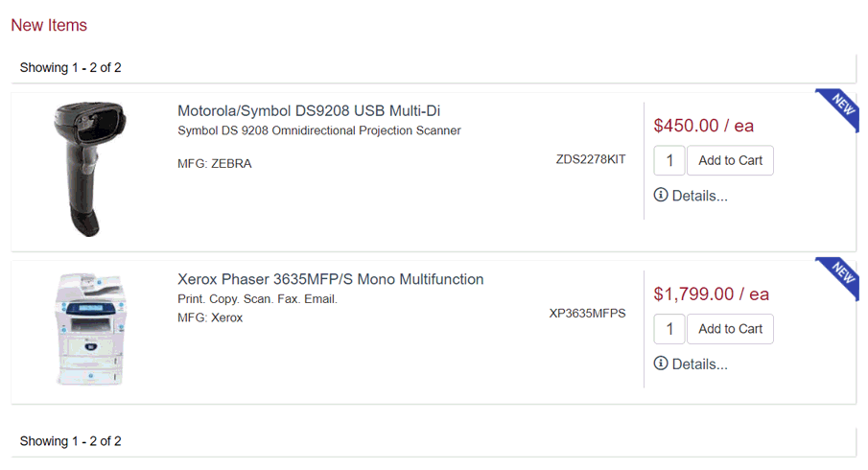The width and height of the screenshot is (868, 470).
Task: Open the Xerox Phaser 3635MFP/S Mono Multifunction title
Action: point(330,279)
